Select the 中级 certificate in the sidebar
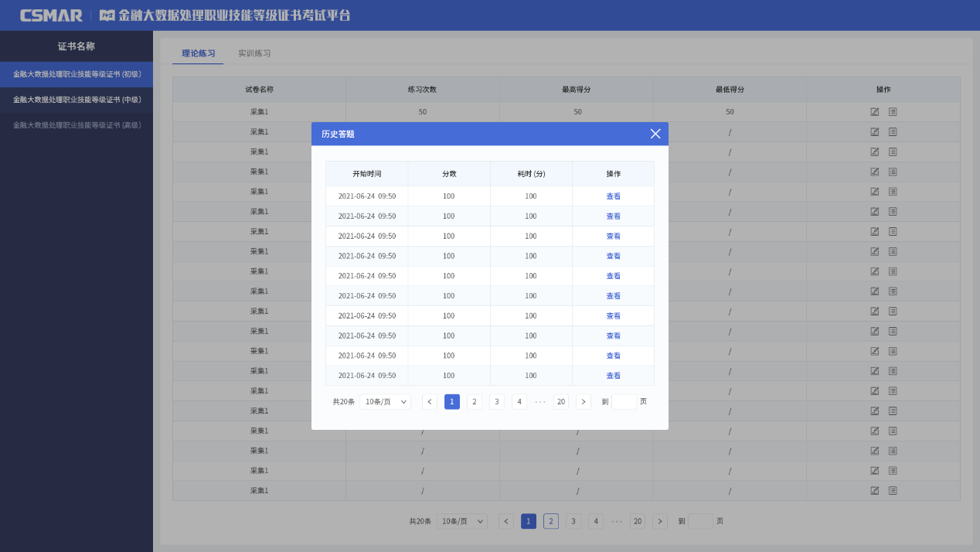Screen dimensions: 980x552 [77, 100]
